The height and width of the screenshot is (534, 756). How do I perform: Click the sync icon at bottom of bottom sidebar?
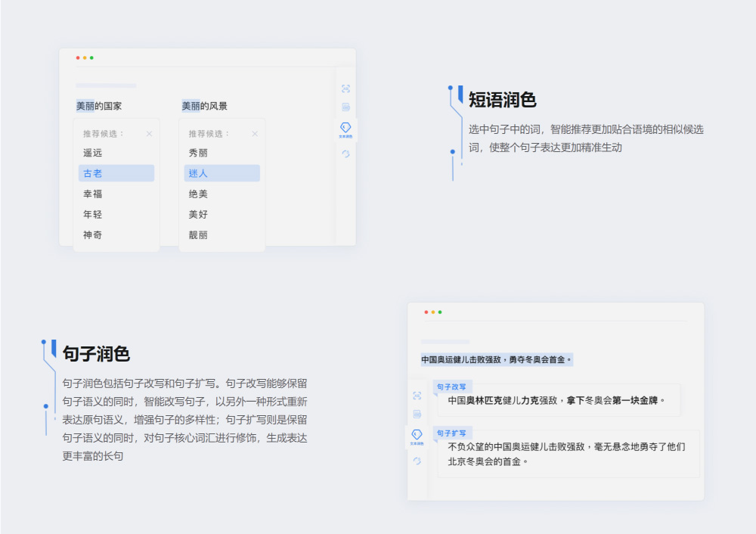(417, 460)
